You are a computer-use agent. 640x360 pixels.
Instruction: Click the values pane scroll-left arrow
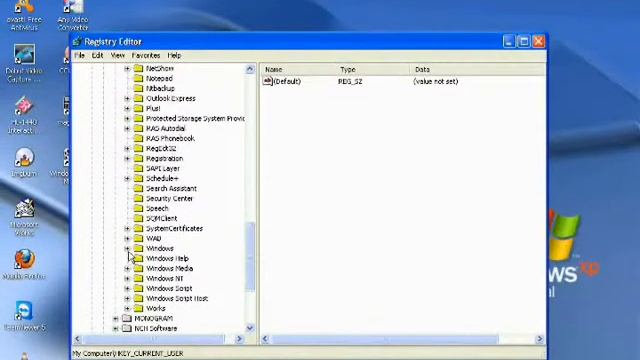click(265, 339)
